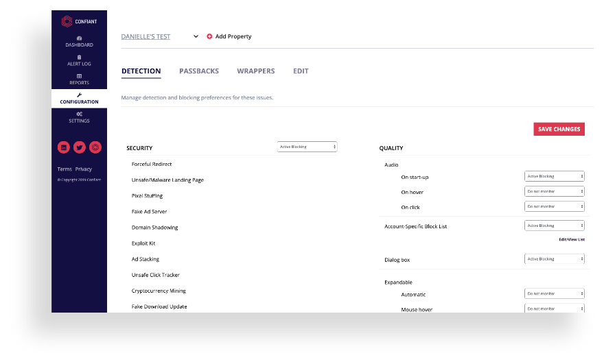Click the Confiant logo icon
This screenshot has height=364, width=604.
click(67, 21)
